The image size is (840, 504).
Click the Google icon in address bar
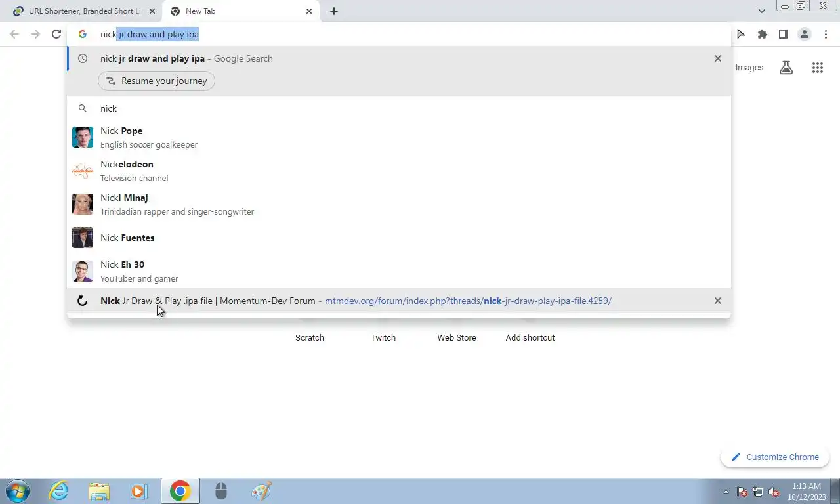point(83,34)
